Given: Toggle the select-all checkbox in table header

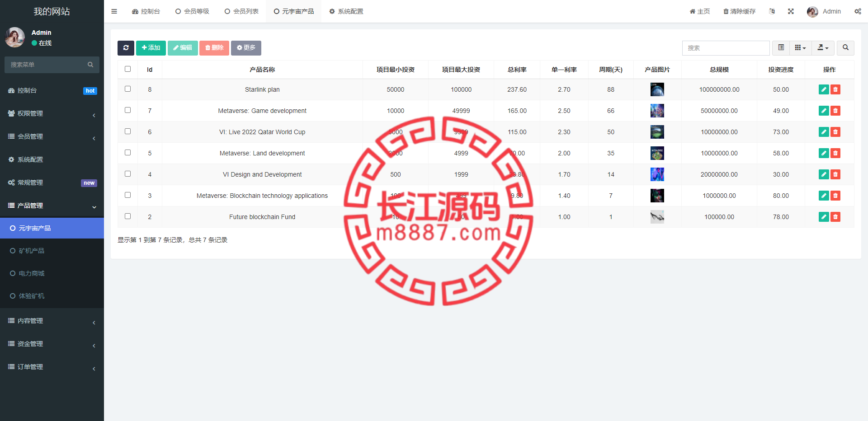Looking at the screenshot, I should pyautogui.click(x=127, y=69).
